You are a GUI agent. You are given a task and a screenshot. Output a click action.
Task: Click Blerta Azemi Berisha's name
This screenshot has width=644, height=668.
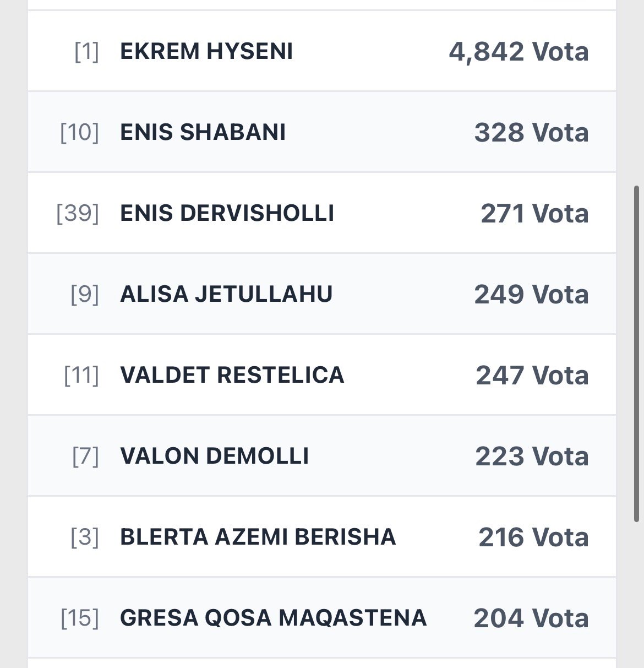click(x=258, y=537)
